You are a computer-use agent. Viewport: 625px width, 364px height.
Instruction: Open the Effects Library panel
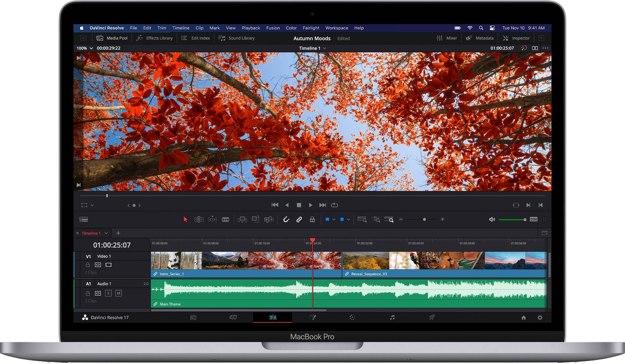155,38
